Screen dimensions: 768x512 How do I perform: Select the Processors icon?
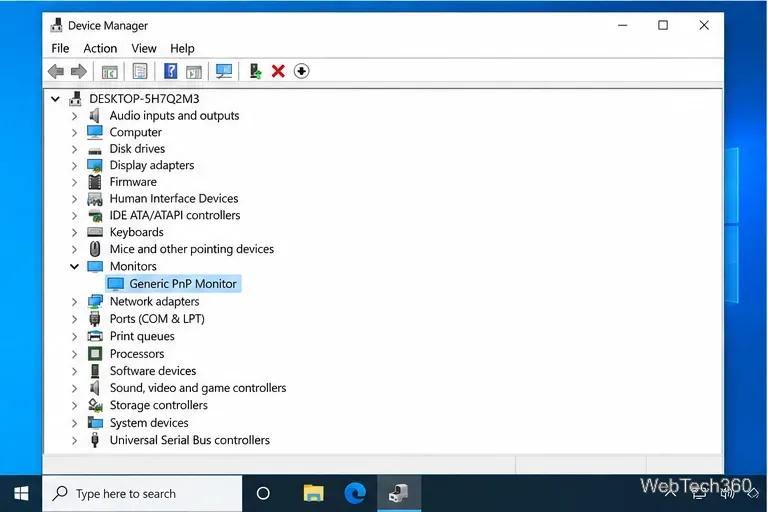(95, 354)
